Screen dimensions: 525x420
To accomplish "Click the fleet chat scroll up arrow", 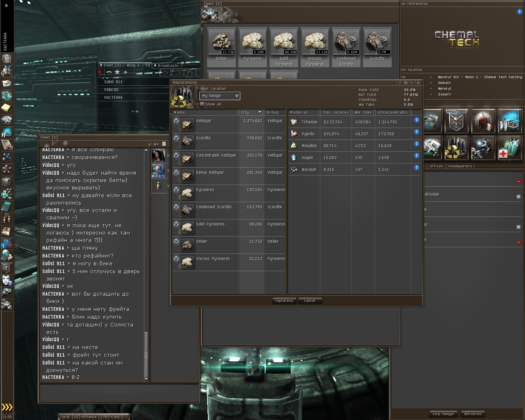I will point(146,150).
